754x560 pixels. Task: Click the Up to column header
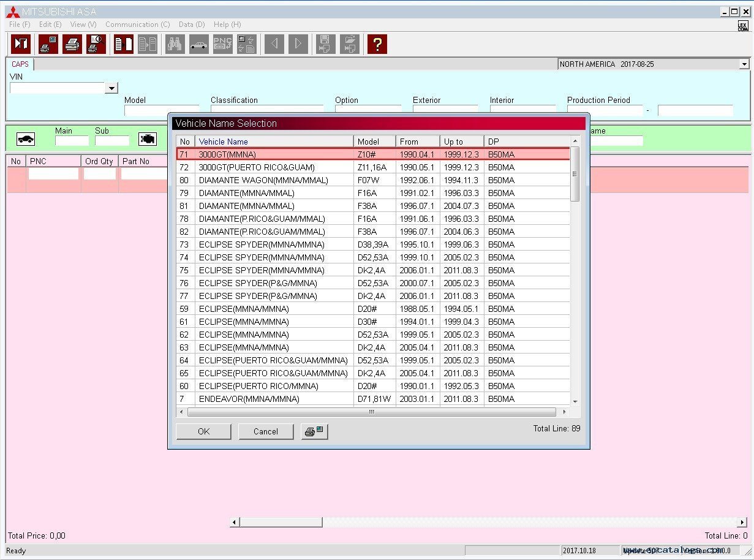click(x=462, y=142)
